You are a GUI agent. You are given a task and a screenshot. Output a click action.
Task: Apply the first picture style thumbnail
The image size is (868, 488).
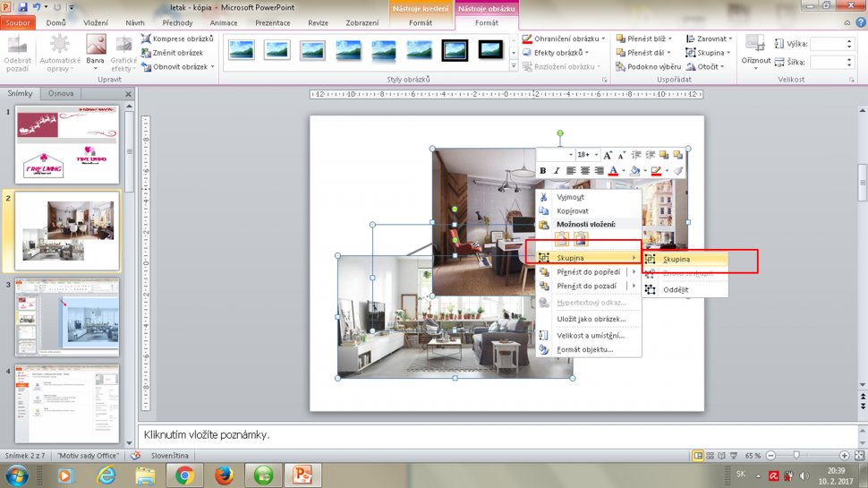pyautogui.click(x=242, y=50)
